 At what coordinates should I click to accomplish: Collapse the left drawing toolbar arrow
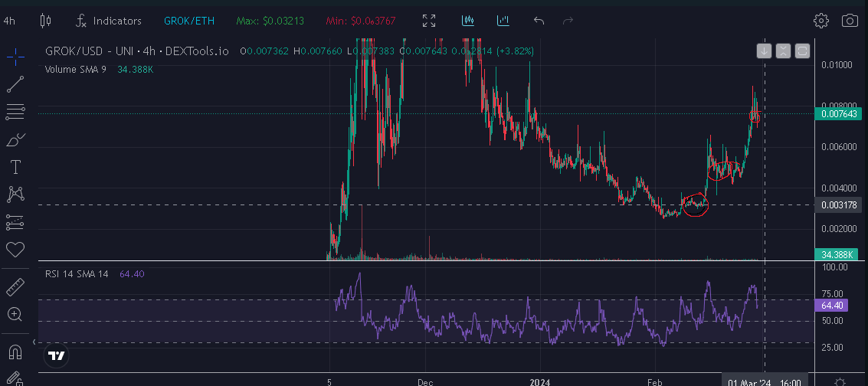click(34, 342)
